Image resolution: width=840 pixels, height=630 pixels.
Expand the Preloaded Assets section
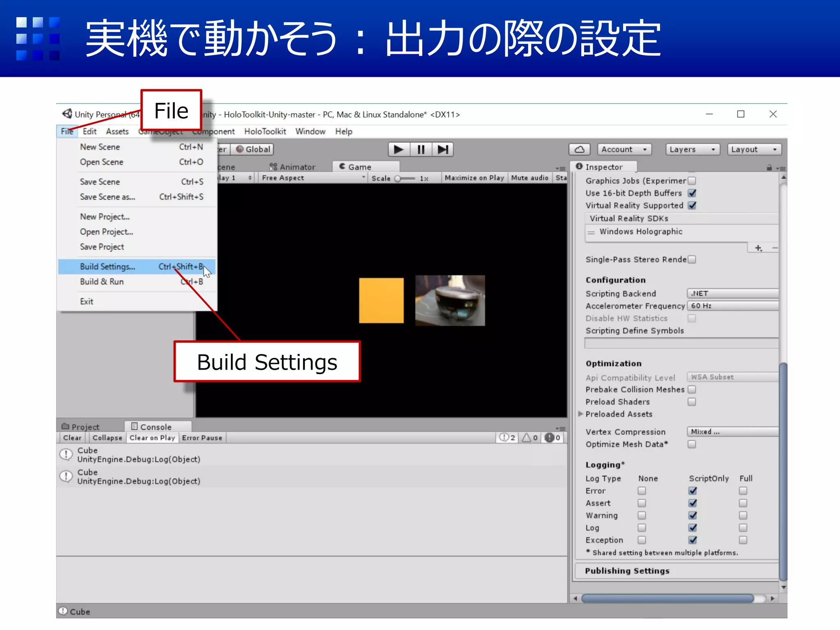[580, 414]
